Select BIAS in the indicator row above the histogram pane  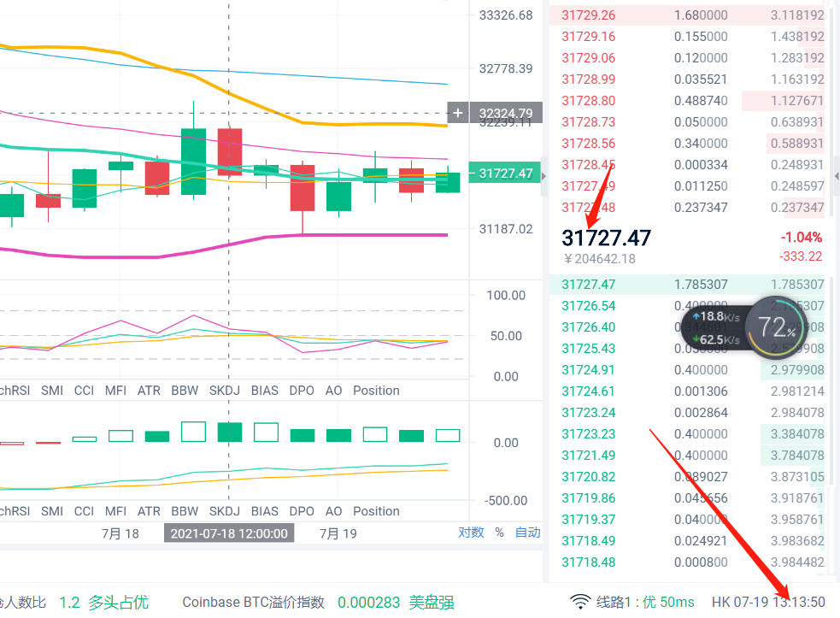265,391
